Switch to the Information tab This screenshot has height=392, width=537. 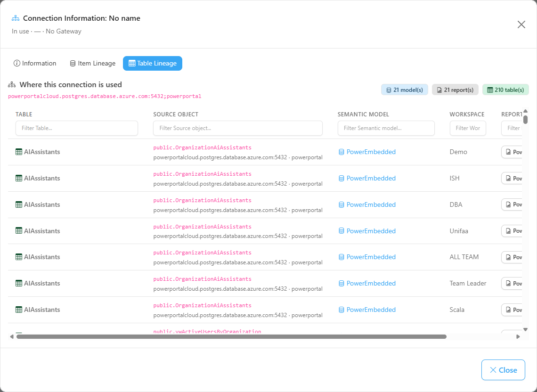(34, 64)
